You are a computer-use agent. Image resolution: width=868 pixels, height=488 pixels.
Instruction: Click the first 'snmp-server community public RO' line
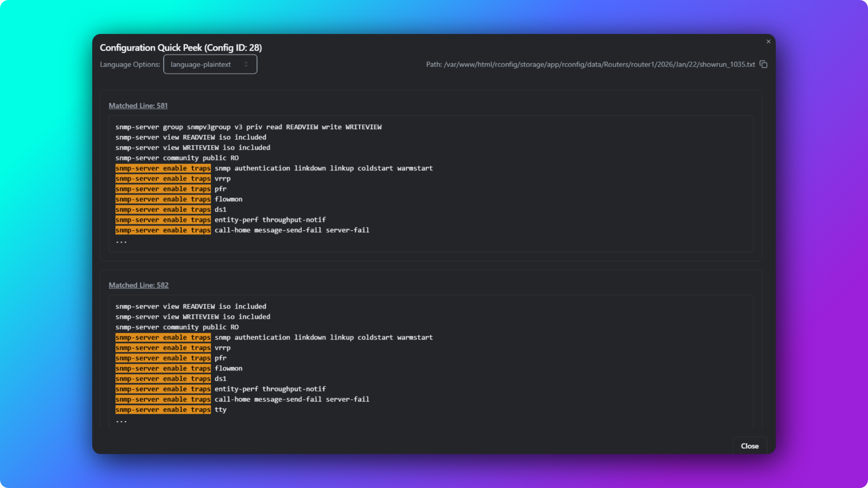177,158
